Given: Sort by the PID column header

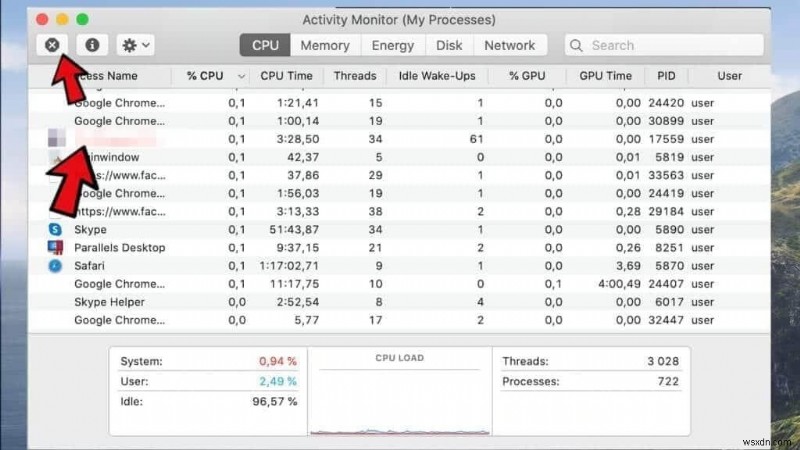Looking at the screenshot, I should tap(665, 76).
